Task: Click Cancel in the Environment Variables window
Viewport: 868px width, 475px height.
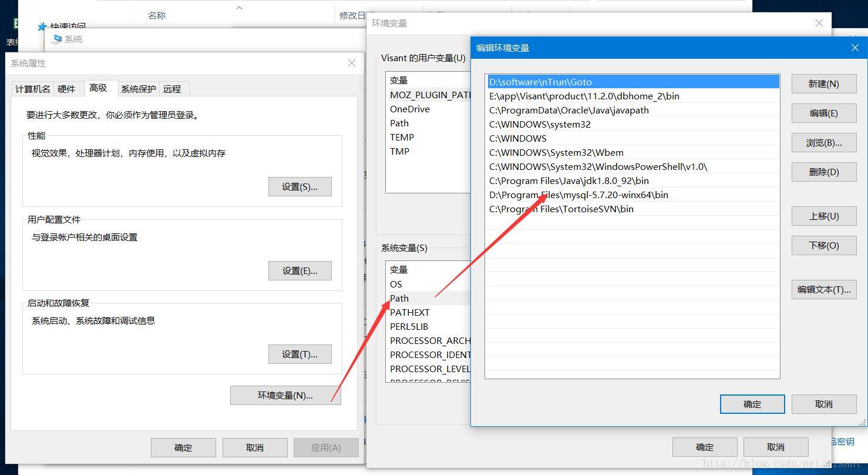Action: [776, 447]
